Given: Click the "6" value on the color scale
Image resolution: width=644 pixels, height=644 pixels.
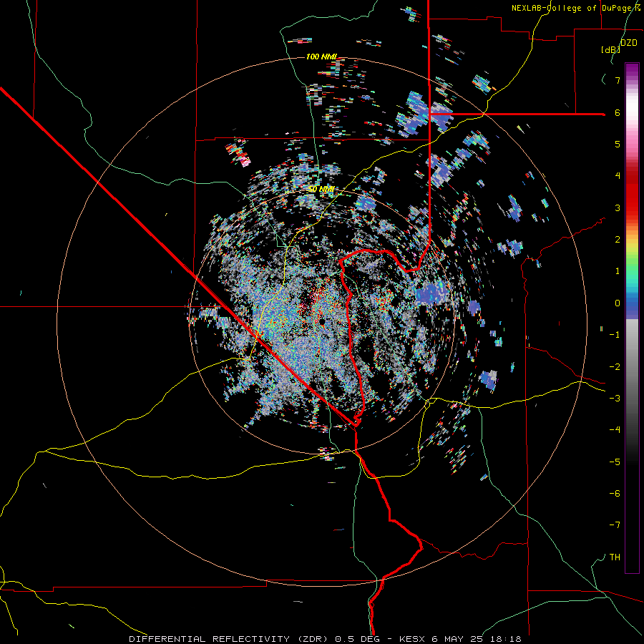Looking at the screenshot, I should coord(618,112).
